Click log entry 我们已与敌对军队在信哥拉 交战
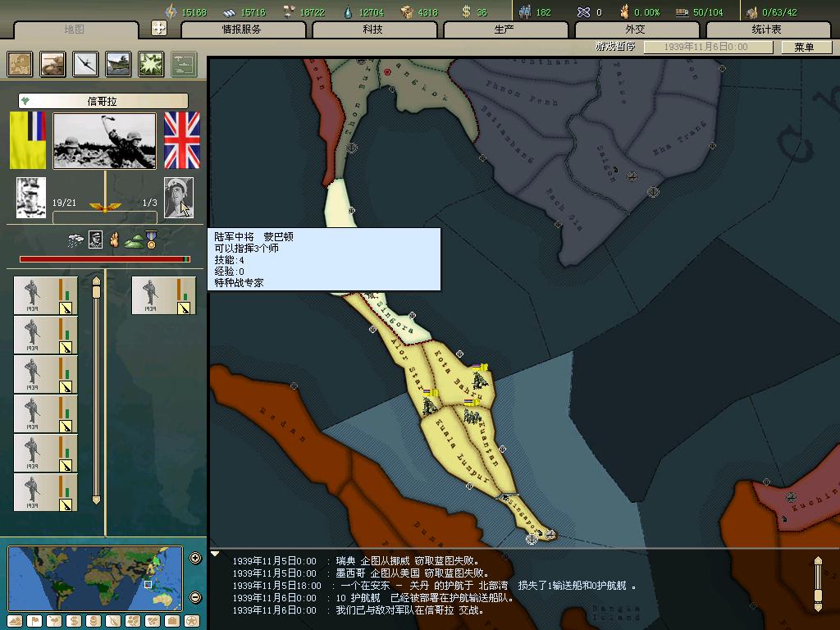The height and width of the screenshot is (630, 840). [410, 610]
